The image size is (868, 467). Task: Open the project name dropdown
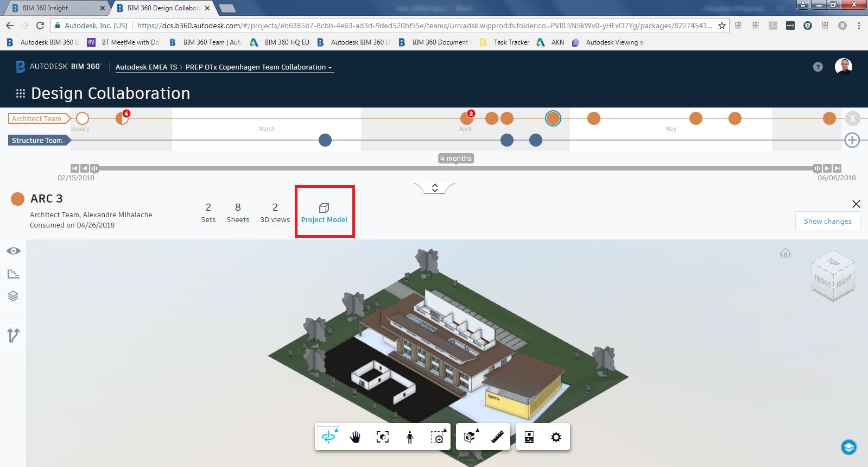pos(259,67)
